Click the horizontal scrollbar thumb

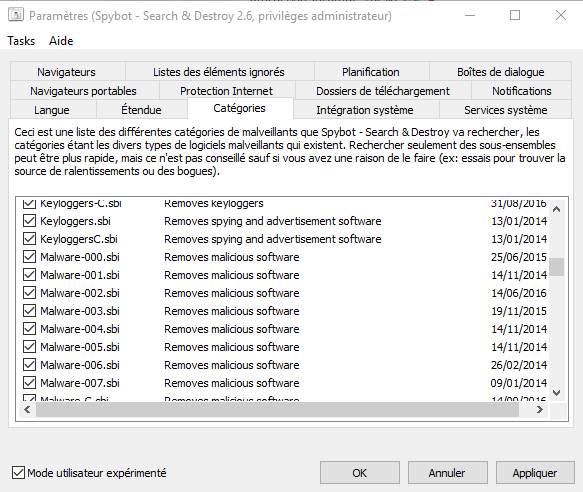[277, 410]
